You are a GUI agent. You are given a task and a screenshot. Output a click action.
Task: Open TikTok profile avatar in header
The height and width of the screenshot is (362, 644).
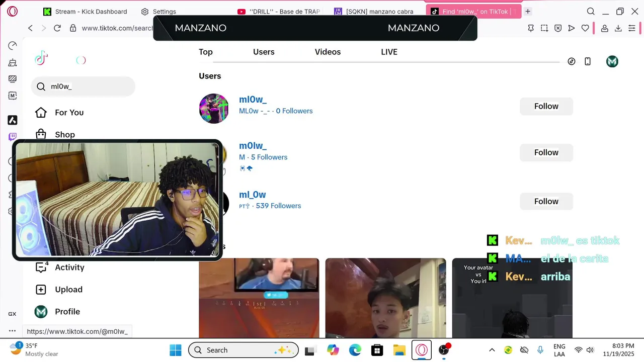coord(612,61)
